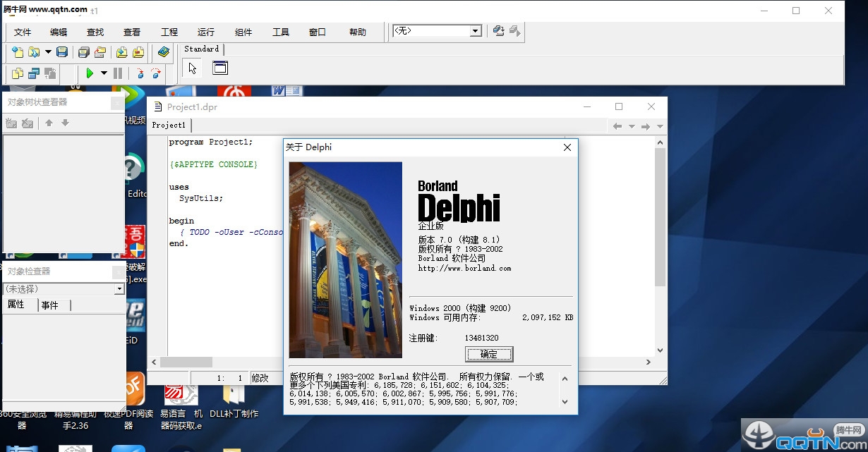The width and height of the screenshot is (868, 452).
Task: Open the 工程 menu
Action: [169, 32]
